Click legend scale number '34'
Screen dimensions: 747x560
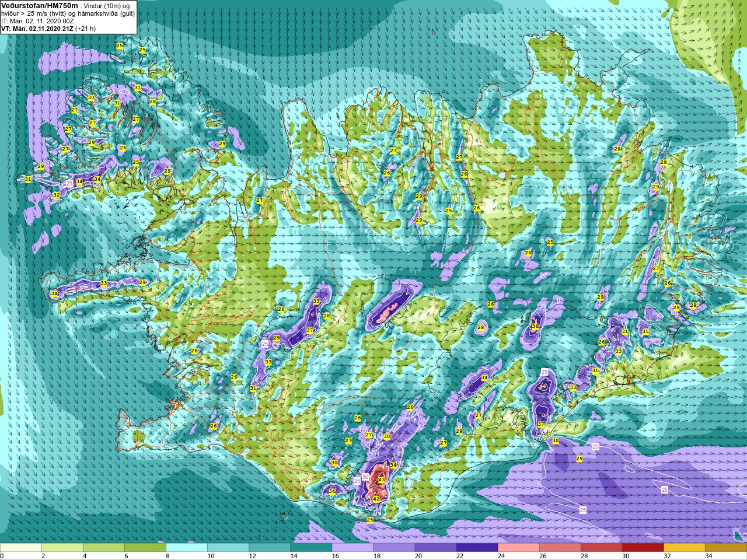(x=708, y=556)
